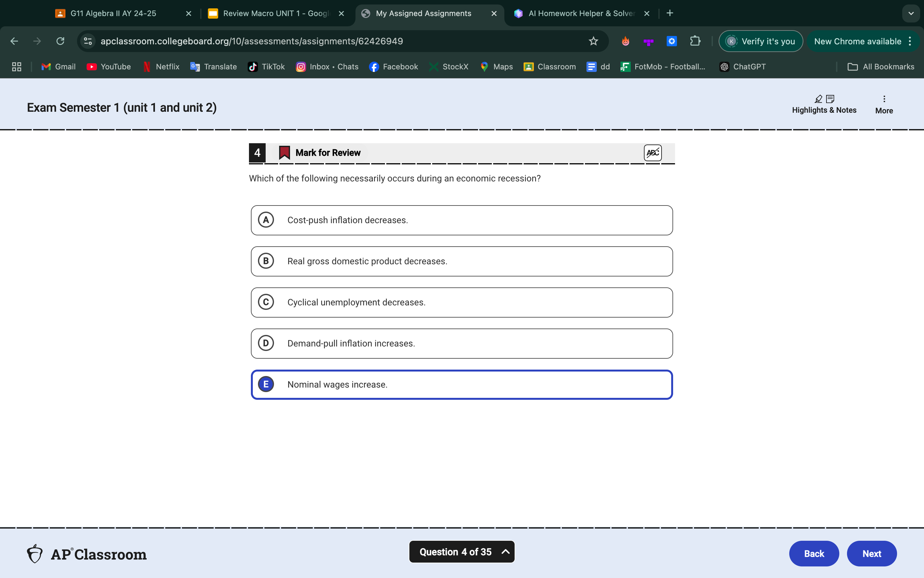Open the FotMob - Football bookmark
924x578 pixels.
click(663, 67)
